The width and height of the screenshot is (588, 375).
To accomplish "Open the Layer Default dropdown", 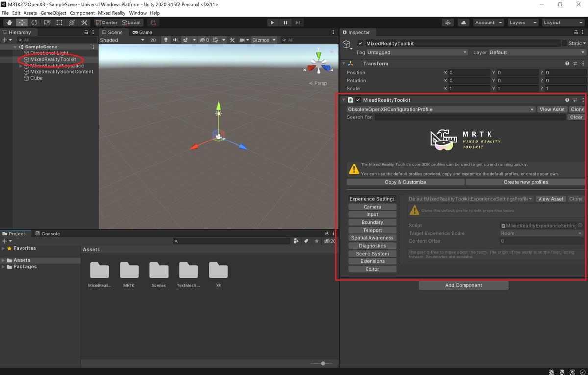I will click(x=537, y=52).
